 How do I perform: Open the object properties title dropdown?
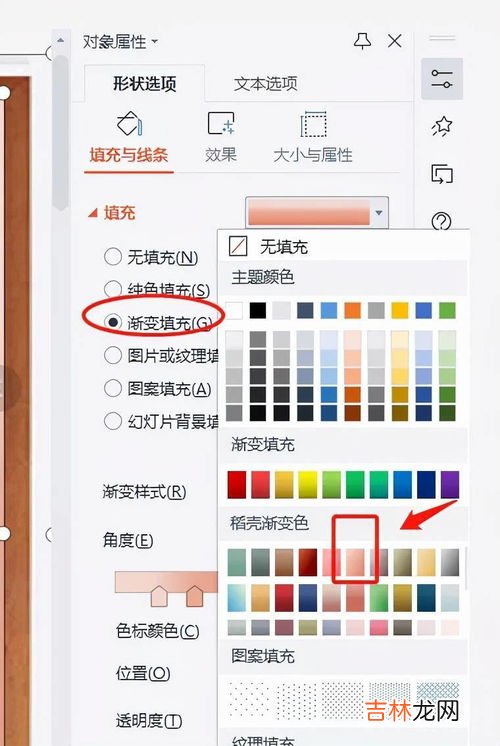click(x=154, y=41)
